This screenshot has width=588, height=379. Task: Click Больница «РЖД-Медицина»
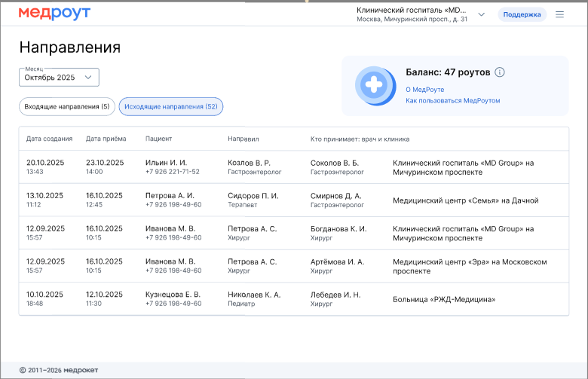tap(444, 300)
